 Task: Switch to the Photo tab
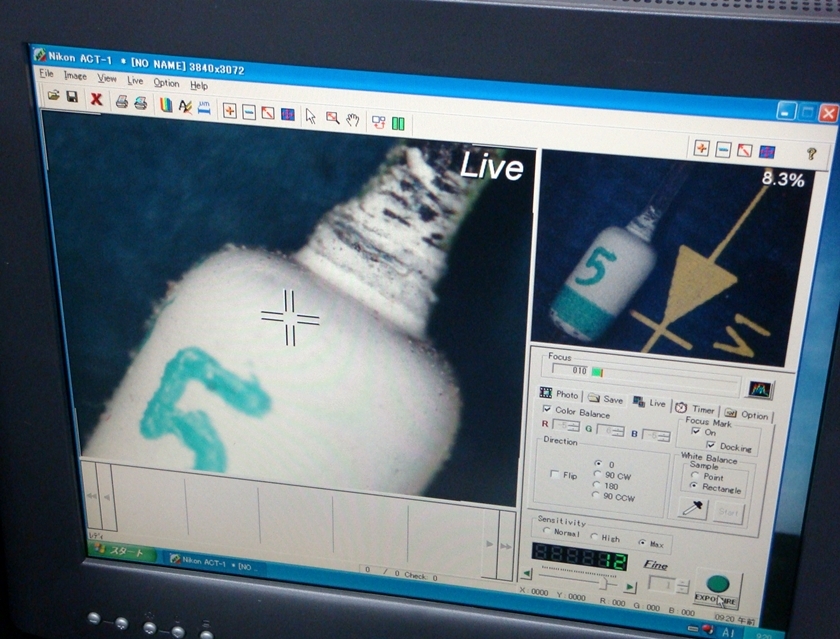coord(560,394)
